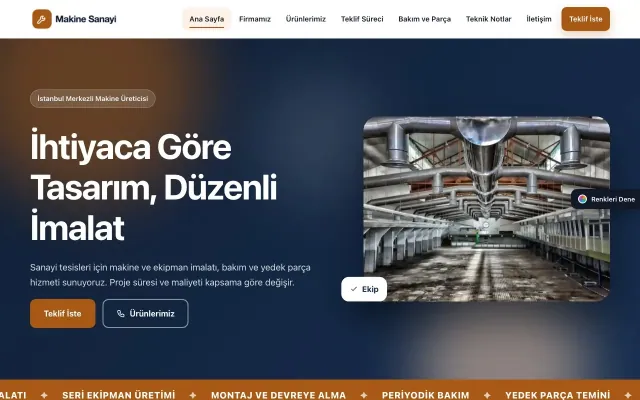The width and height of the screenshot is (640, 400).
Task: Click the header Teklif İste button
Action: click(x=586, y=19)
